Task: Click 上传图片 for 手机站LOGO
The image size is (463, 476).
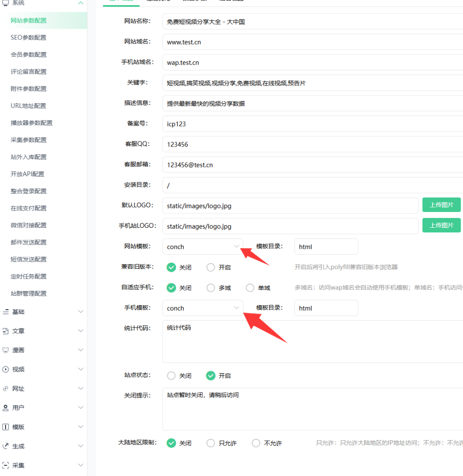Action: tap(441, 225)
